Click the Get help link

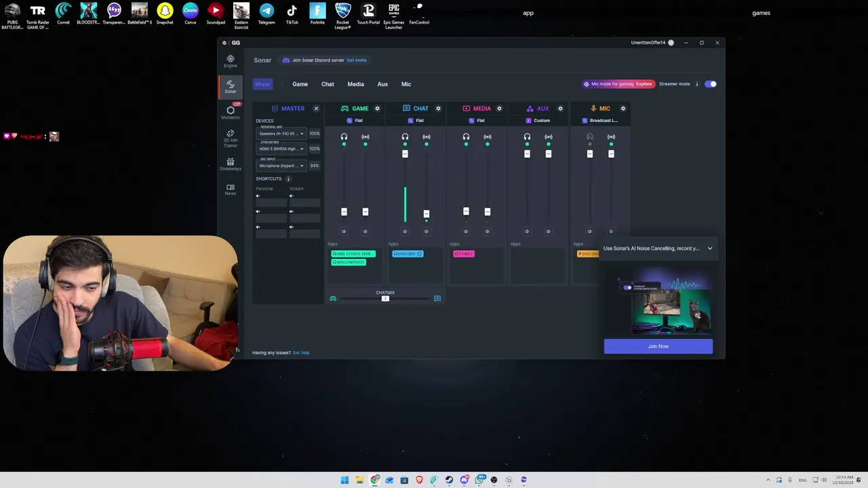(x=301, y=352)
